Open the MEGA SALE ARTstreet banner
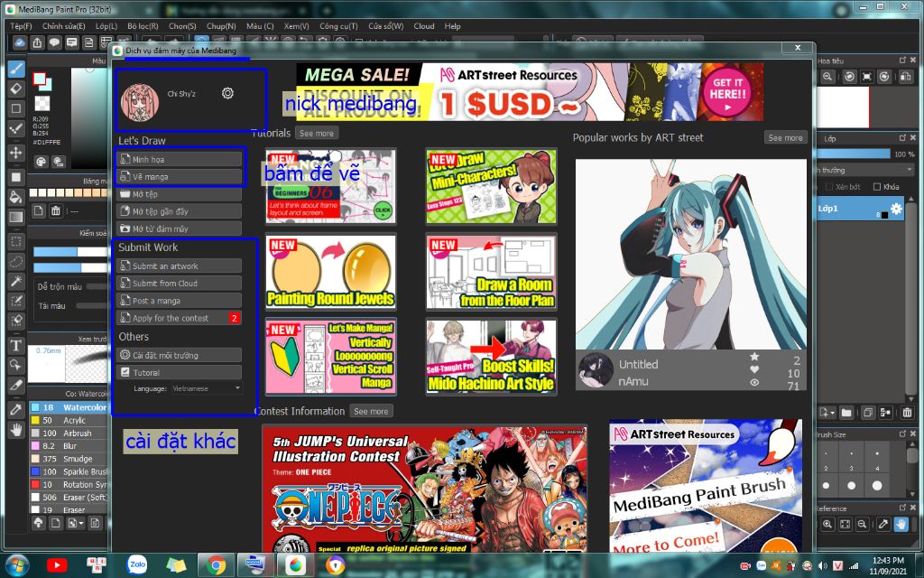The image size is (924, 578). pyautogui.click(x=529, y=92)
